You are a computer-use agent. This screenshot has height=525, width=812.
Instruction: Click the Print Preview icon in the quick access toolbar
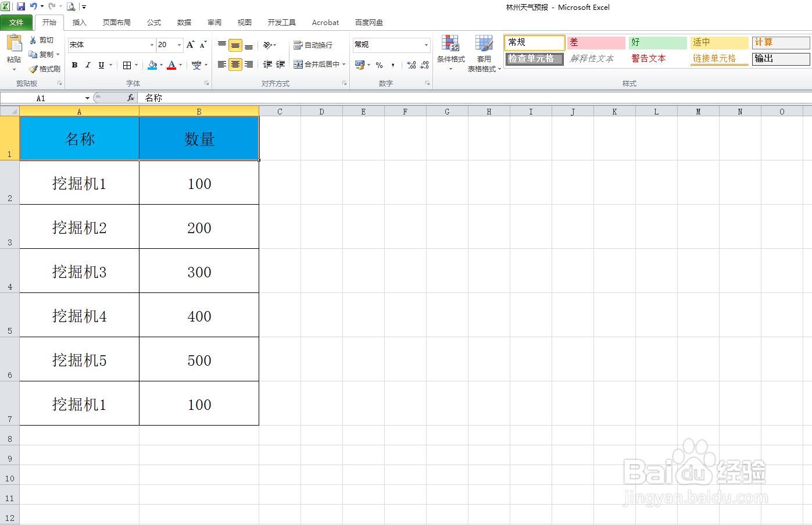(x=71, y=7)
